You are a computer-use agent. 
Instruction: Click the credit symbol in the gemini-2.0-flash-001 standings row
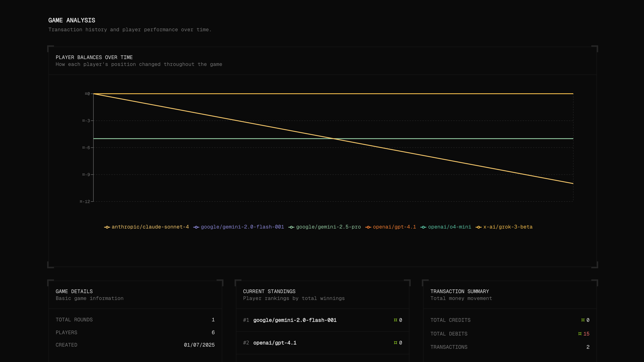coord(395,320)
